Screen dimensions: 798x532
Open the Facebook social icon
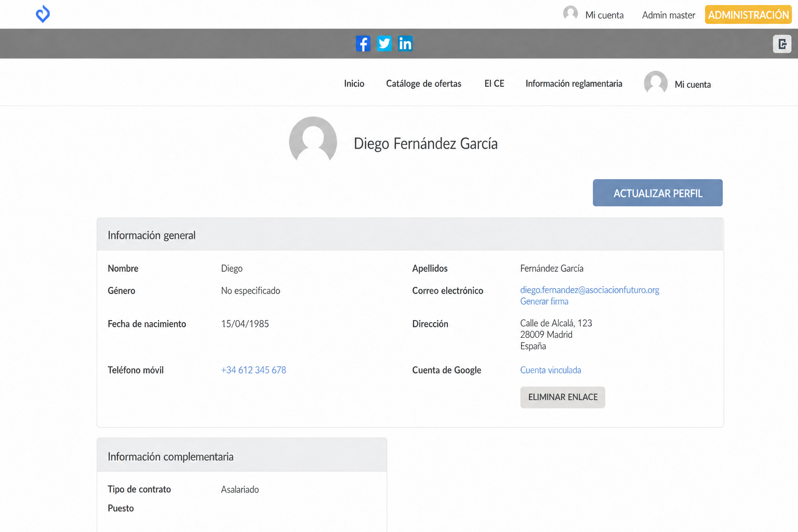pyautogui.click(x=363, y=44)
